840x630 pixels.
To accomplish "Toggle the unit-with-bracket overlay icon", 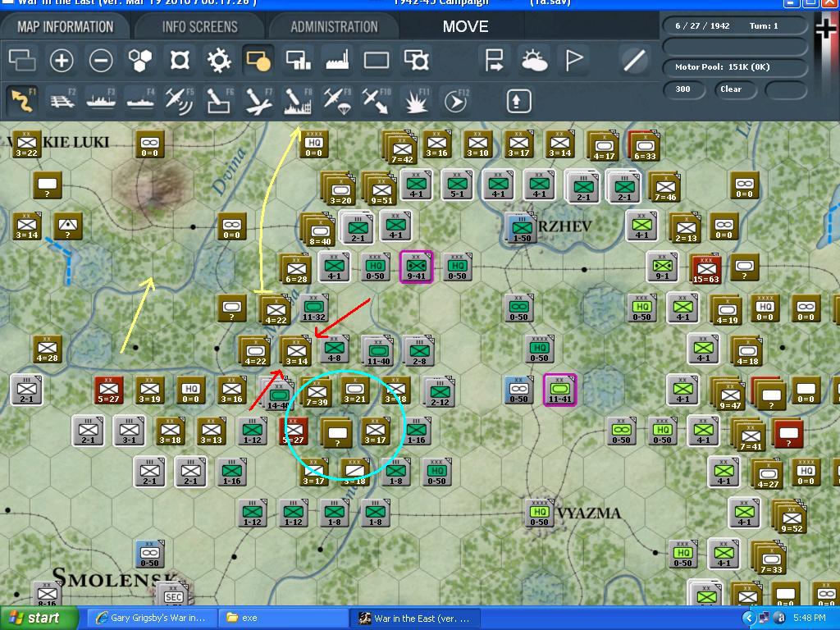I will pos(416,60).
